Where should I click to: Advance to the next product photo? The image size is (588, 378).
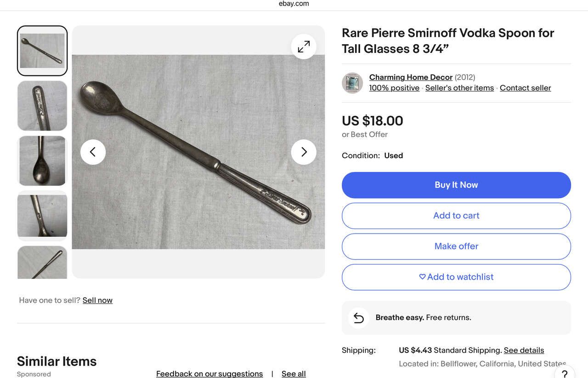point(304,152)
